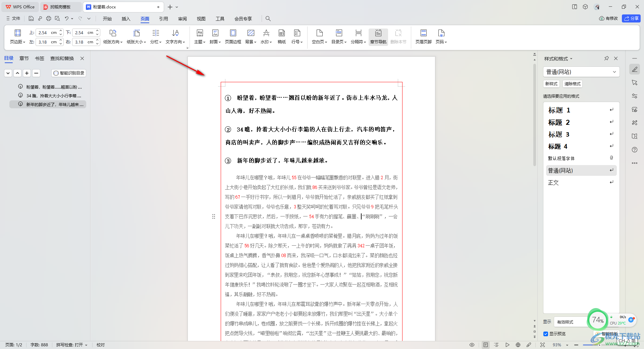644x349 pixels.
Task: Click the save icon in quick access toolbar
Action: click(x=31, y=18)
